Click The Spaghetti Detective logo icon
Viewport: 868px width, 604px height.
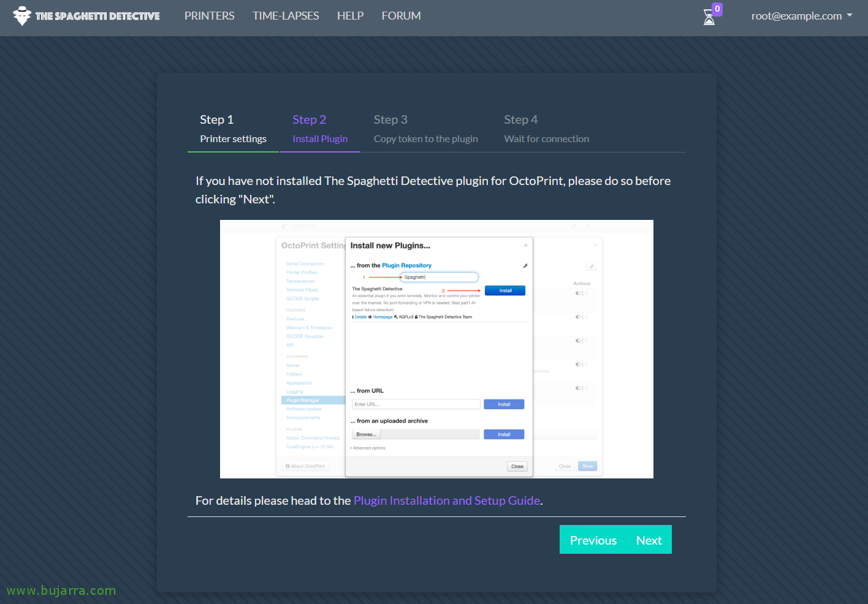click(x=22, y=16)
